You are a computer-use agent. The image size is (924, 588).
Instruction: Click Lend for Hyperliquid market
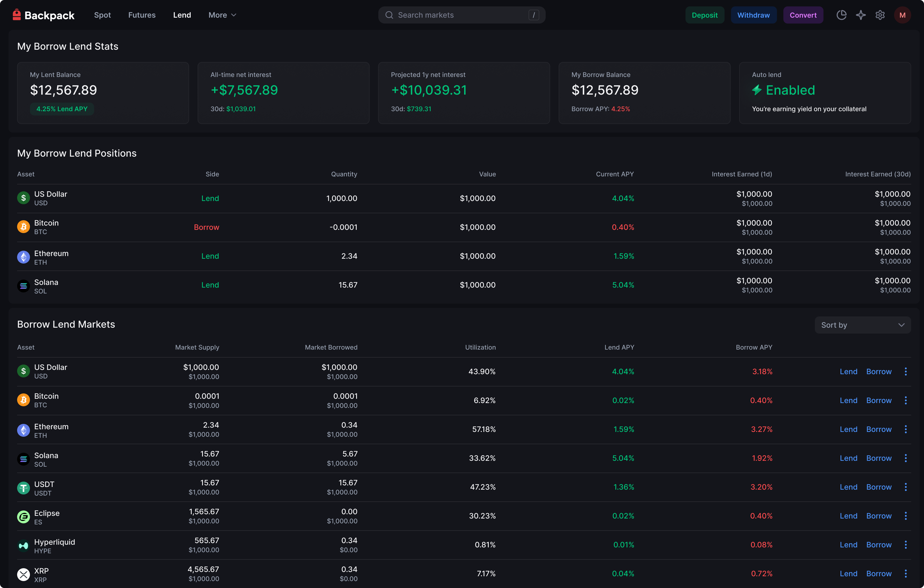[848, 545]
